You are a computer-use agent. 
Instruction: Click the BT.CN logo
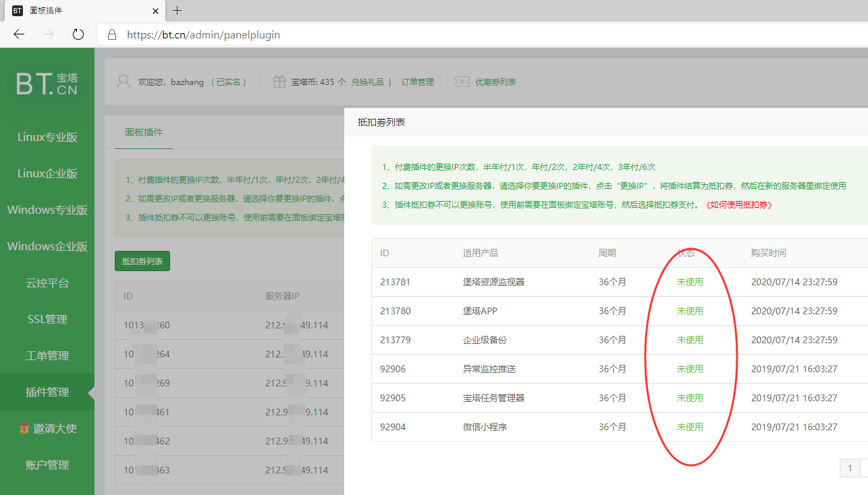tap(47, 84)
